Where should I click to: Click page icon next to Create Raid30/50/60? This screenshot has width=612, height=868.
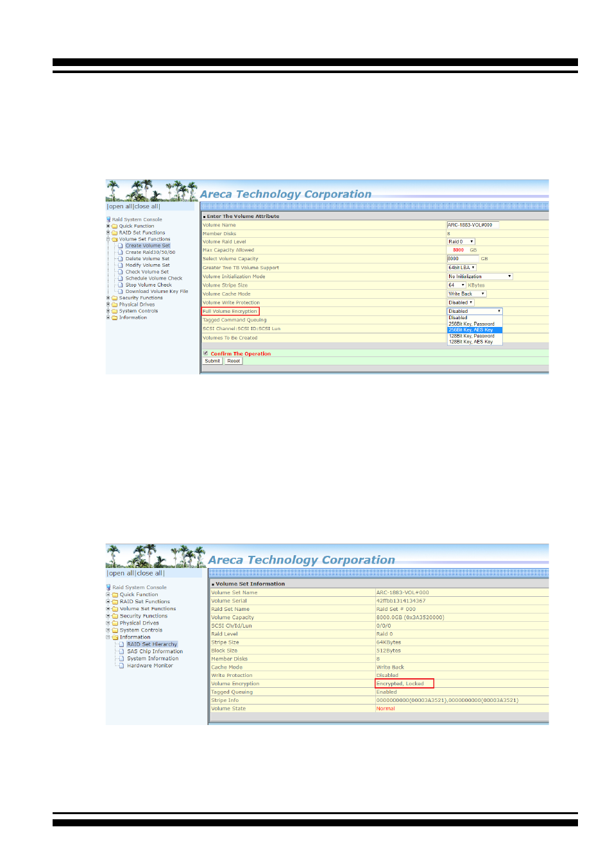[120, 252]
